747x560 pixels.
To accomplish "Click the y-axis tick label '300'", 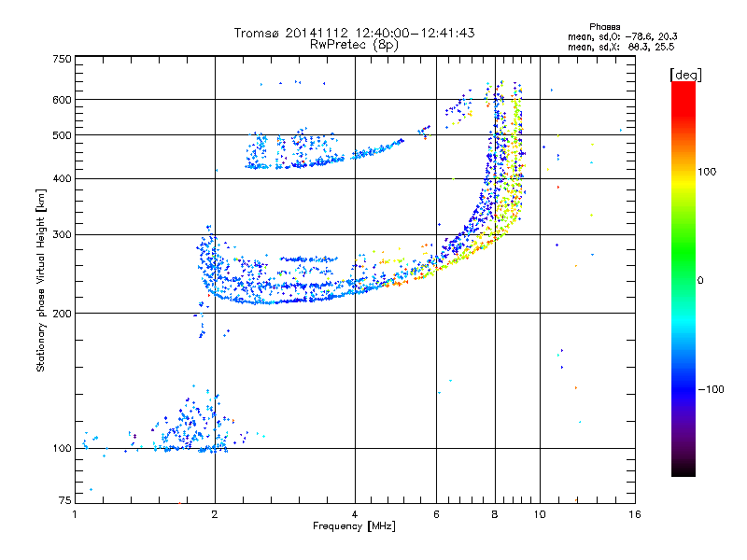I will click(63, 234).
